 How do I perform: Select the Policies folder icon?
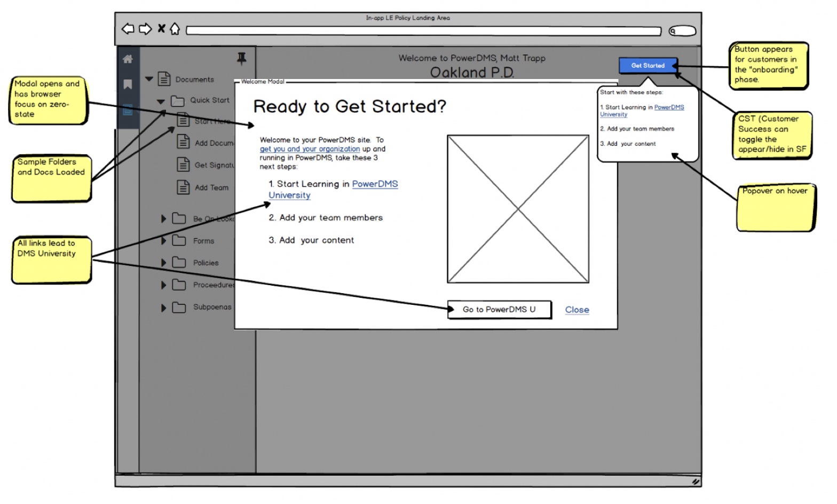[x=179, y=262]
